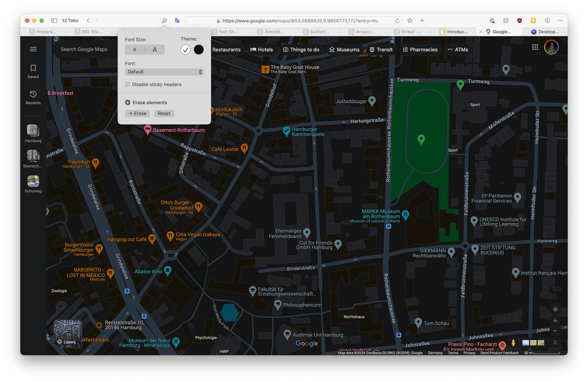Open the Font dropdown set to Default
This screenshot has height=382, width=588.
164,72
